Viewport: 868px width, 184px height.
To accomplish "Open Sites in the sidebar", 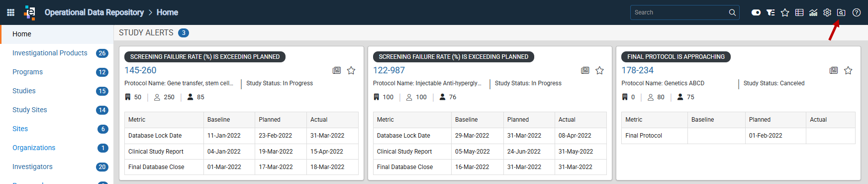I will [x=20, y=129].
